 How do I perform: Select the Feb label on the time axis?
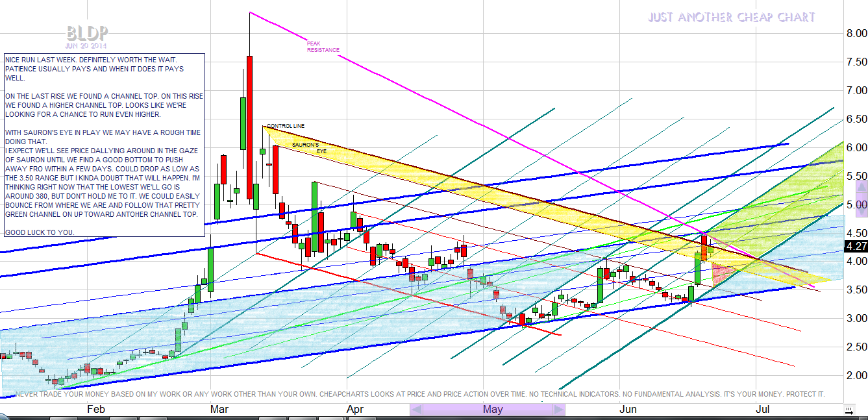(x=95, y=410)
